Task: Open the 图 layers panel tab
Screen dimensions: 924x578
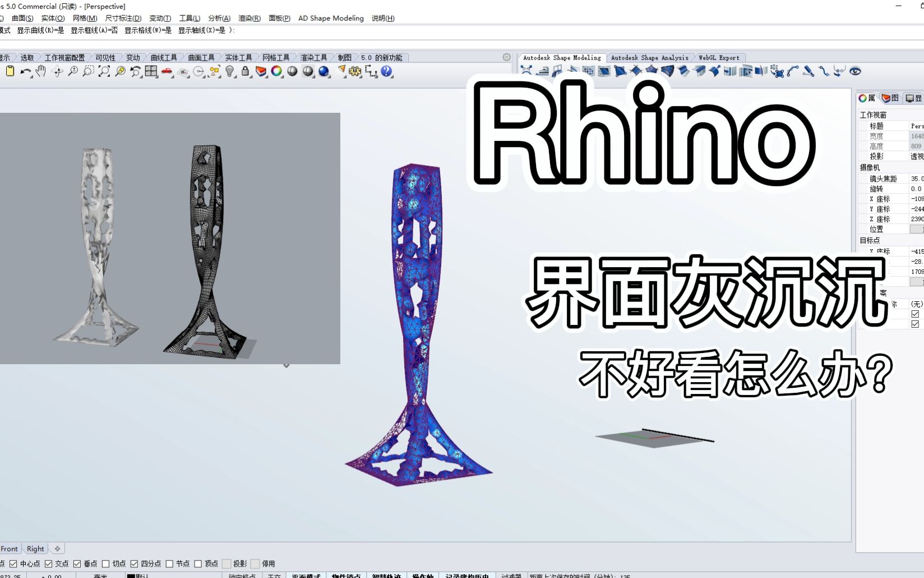Action: pos(890,98)
